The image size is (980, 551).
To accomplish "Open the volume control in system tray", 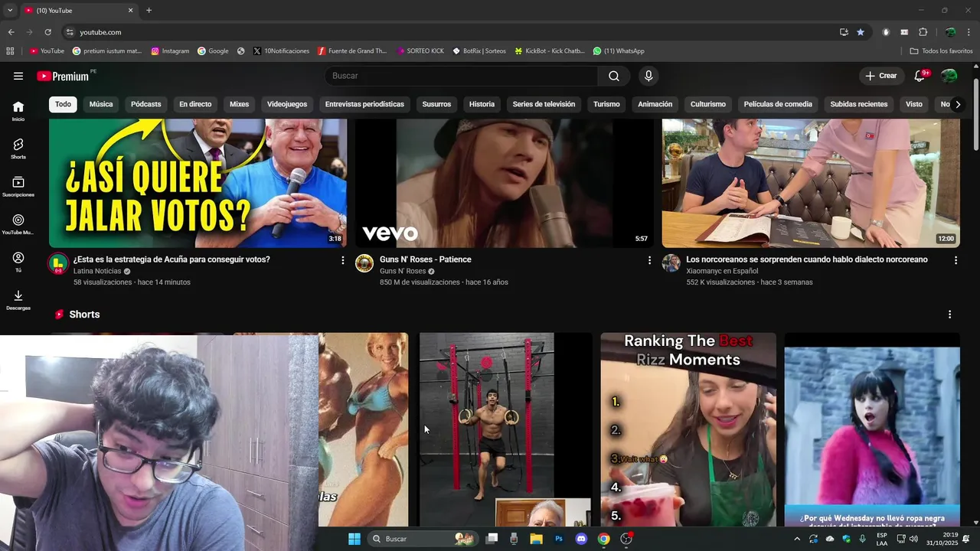I will (913, 539).
